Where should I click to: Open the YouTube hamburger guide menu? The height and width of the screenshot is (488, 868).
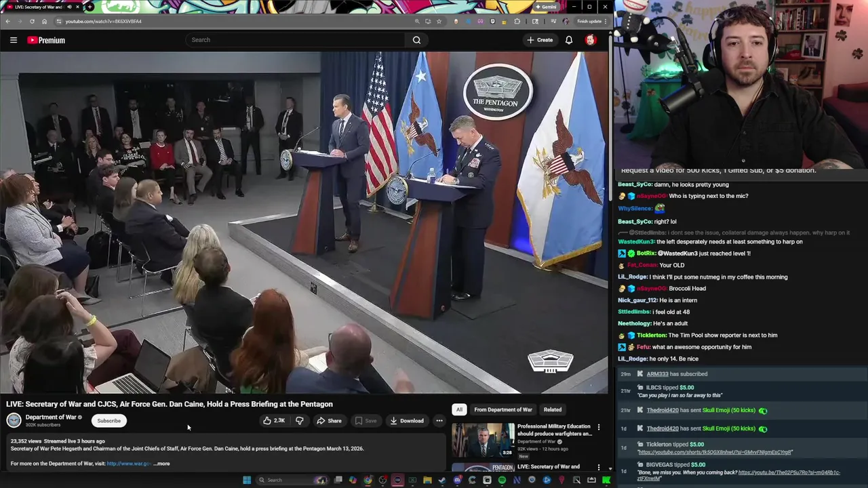[14, 40]
